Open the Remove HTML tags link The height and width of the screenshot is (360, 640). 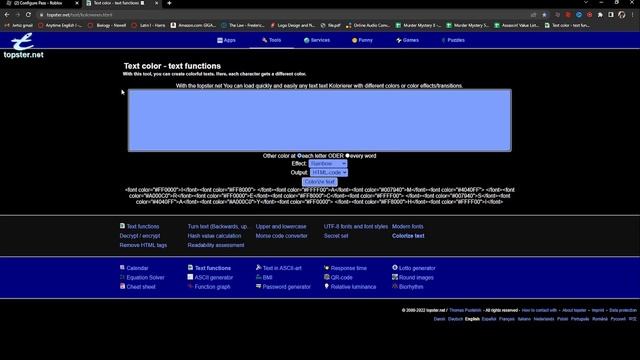coord(143,245)
